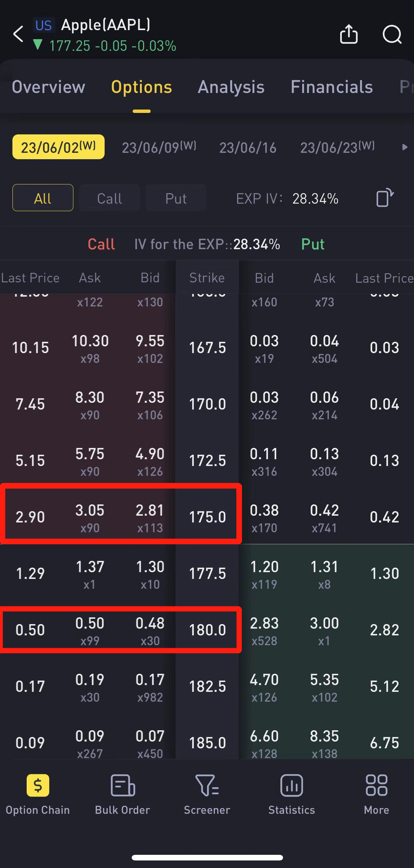Select the All filter toggle
The height and width of the screenshot is (868, 414).
(x=43, y=198)
